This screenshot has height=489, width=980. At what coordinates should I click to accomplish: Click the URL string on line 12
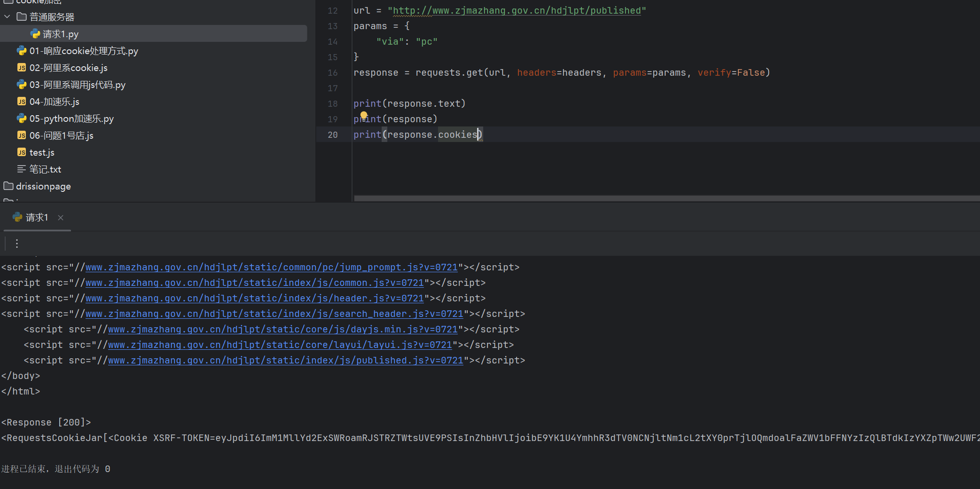pyautogui.click(x=517, y=10)
